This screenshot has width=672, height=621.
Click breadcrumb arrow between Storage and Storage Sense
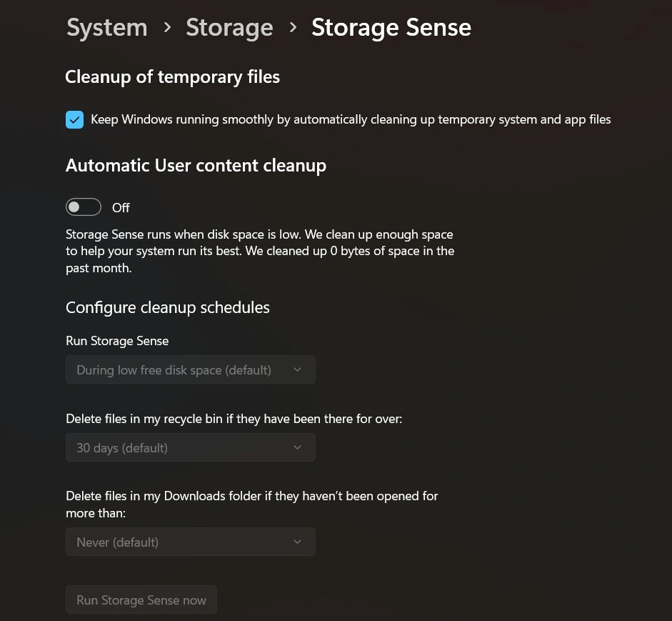pyautogui.click(x=292, y=29)
